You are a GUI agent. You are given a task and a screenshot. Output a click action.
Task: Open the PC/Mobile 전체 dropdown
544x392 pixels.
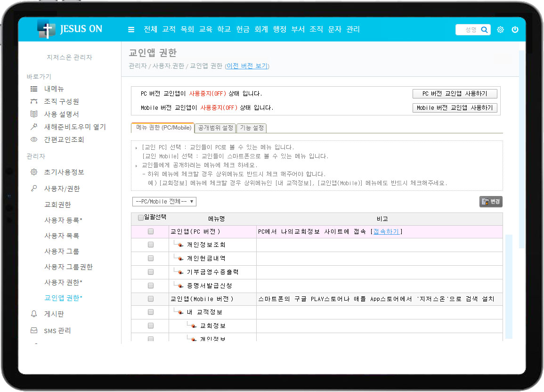point(164,202)
